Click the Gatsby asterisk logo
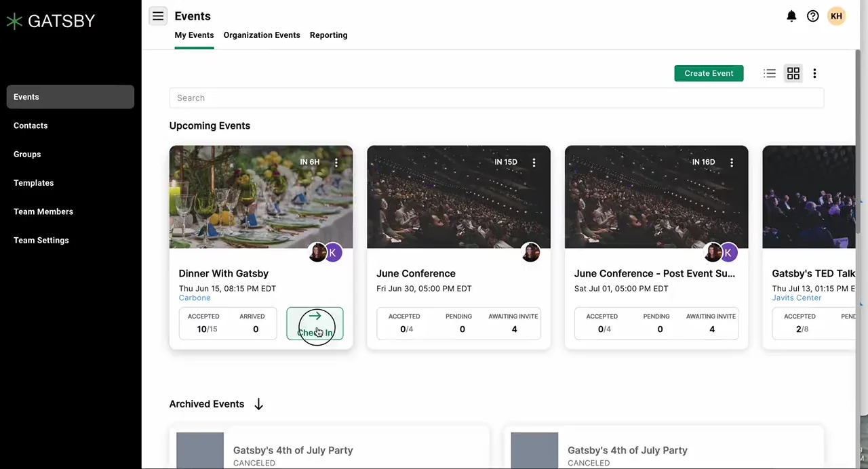Image resolution: width=868 pixels, height=469 pixels. (14, 21)
